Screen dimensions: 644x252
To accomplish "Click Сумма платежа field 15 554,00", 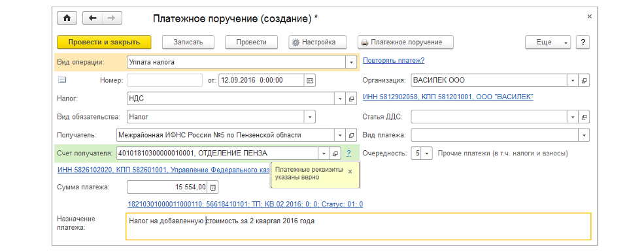I will (x=167, y=187).
